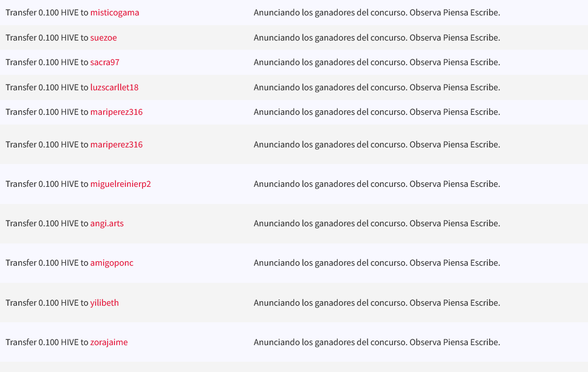Click the memo text in yilibeth row
This screenshot has height=372, width=588.
(376, 303)
